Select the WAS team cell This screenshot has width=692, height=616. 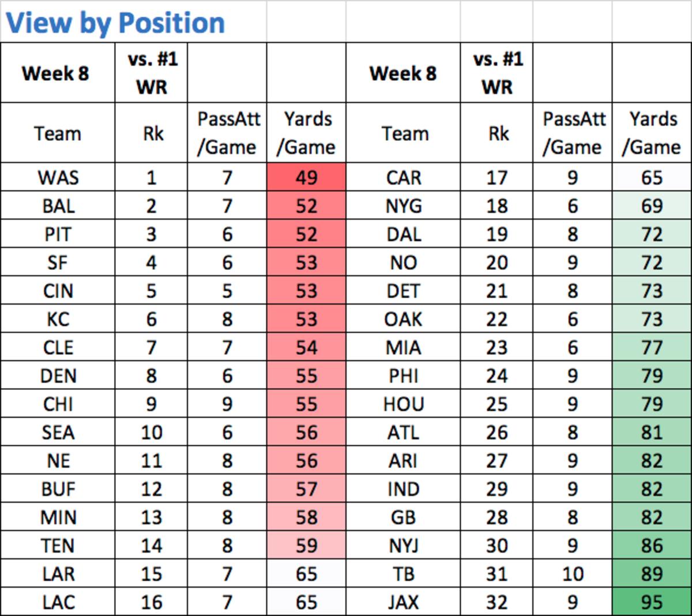coord(58,177)
